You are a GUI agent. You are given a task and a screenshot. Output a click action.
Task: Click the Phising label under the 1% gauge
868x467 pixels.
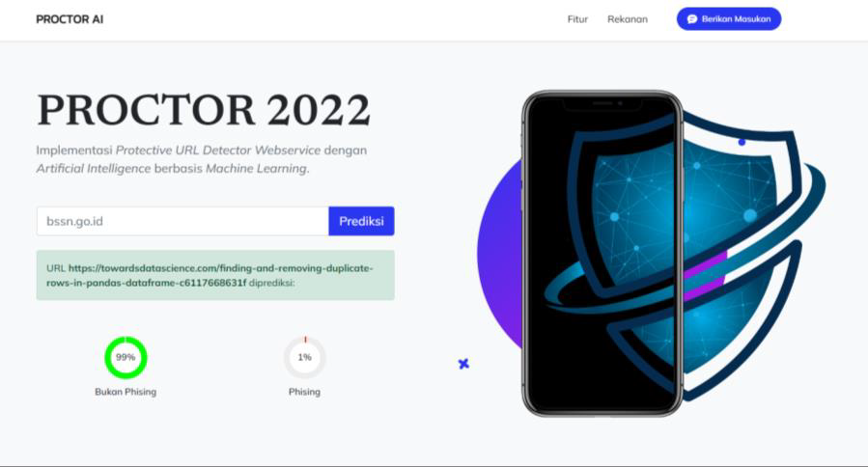coord(304,392)
